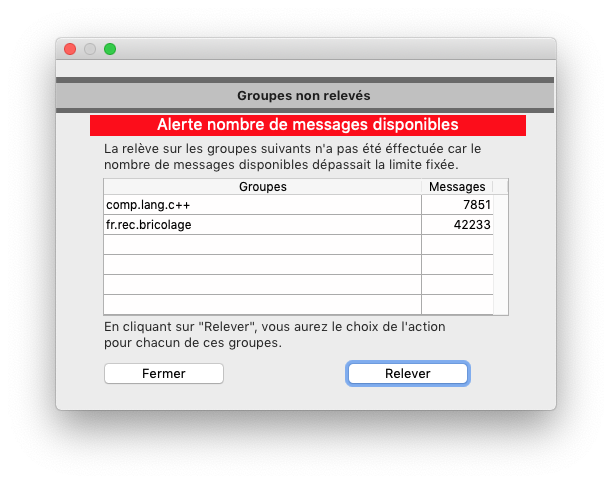Click the Relever button
This screenshot has height=484, width=612.
click(408, 374)
